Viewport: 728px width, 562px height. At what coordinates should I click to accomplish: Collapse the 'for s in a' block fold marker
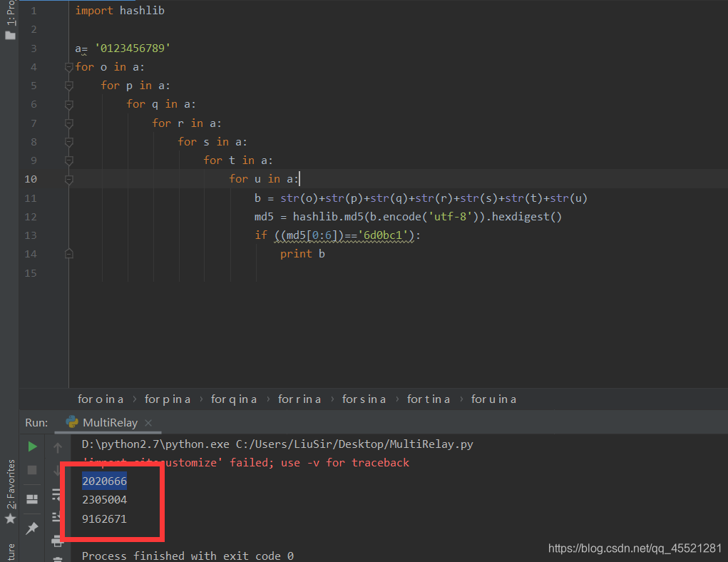68,142
